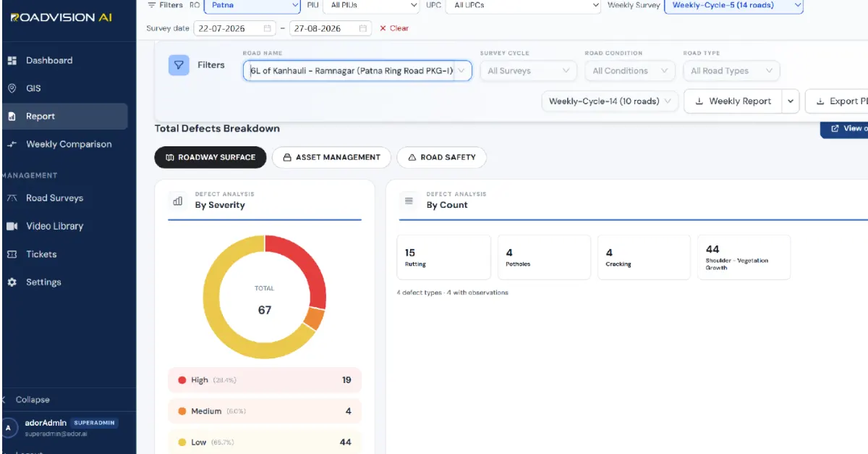Select the Rutting count card
The image size is (868, 454).
[444, 257]
